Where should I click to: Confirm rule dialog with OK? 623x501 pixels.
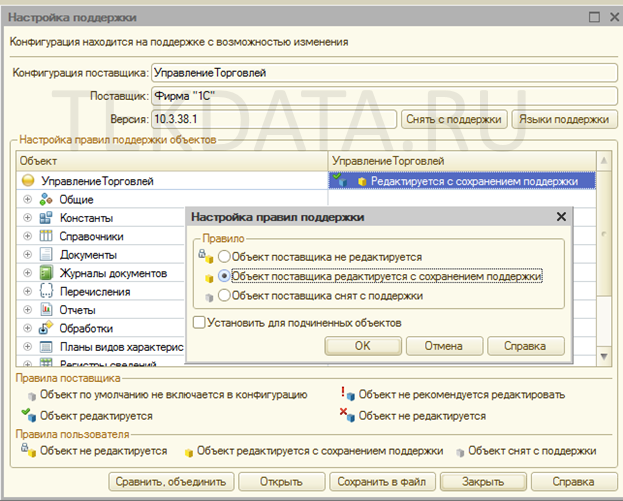tap(363, 346)
